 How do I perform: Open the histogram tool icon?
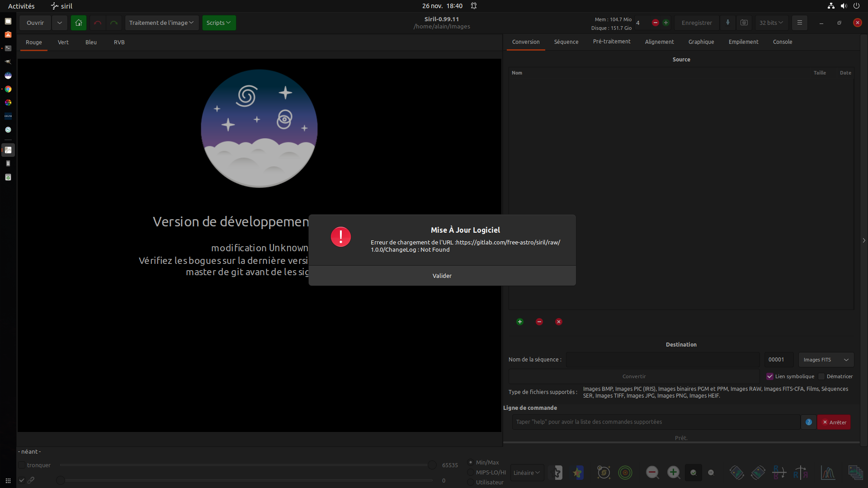point(828,473)
